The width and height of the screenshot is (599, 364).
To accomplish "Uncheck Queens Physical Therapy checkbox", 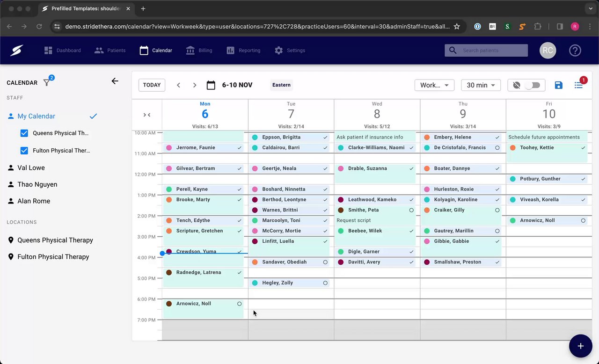I will pos(24,133).
